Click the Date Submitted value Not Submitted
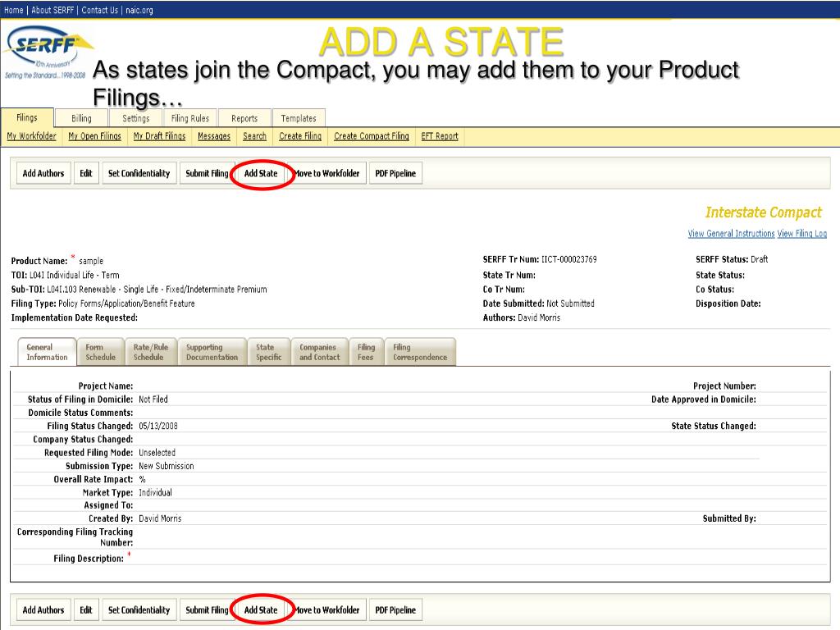The width and height of the screenshot is (840, 630). tap(570, 304)
